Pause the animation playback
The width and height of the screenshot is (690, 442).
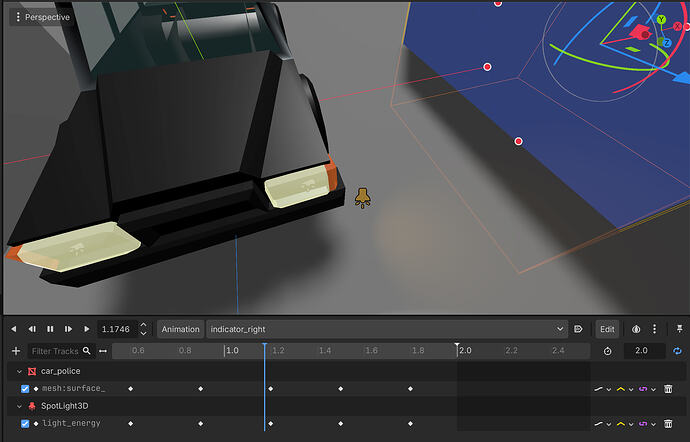click(50, 329)
